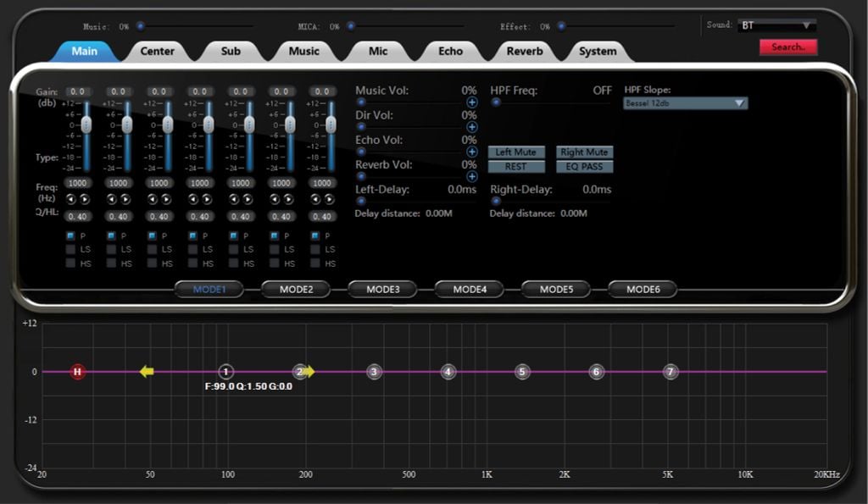The image size is (868, 504).
Task: Open the Sub tab
Action: point(231,51)
